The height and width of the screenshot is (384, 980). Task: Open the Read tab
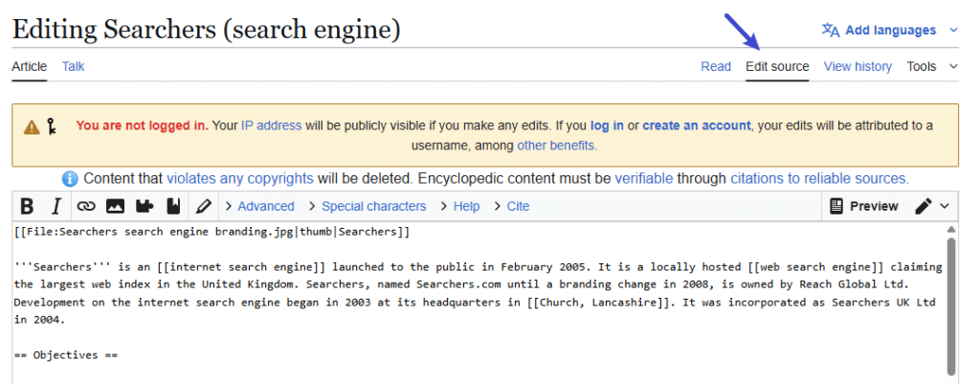tap(716, 66)
